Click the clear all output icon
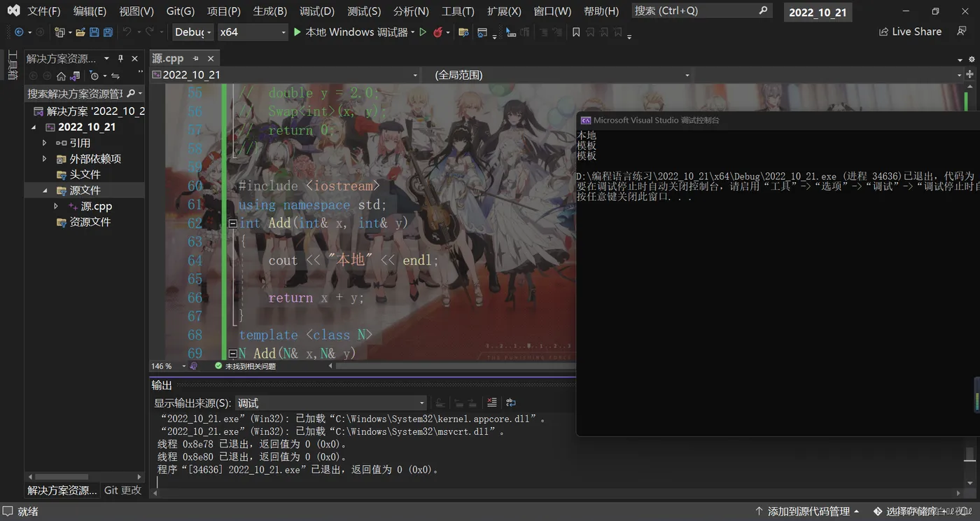This screenshot has width=980, height=521. click(492, 403)
